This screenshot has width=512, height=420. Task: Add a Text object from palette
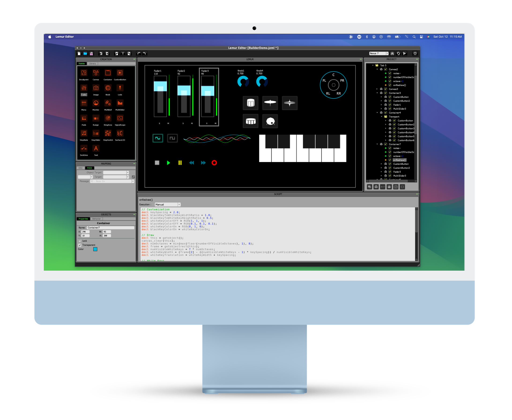point(96,149)
